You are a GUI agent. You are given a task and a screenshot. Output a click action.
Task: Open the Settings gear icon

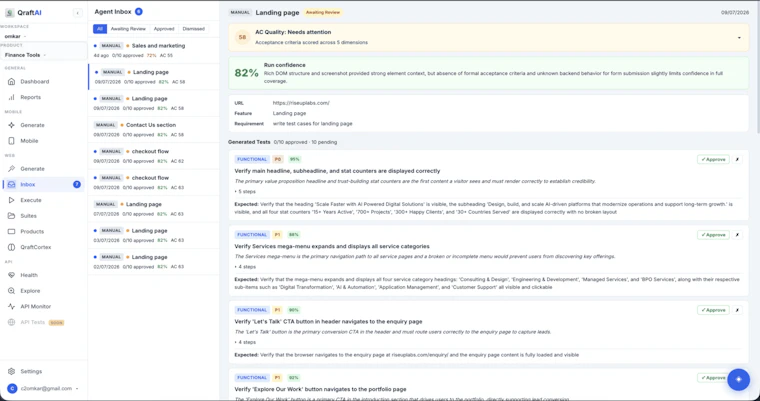click(12, 371)
